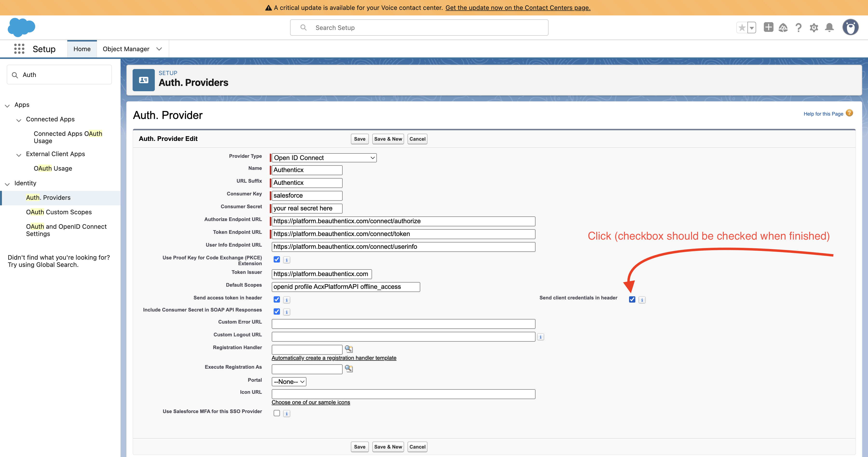868x457 pixels.
Task: Click info icon for Include Consumer Secret in SOAP
Action: (x=286, y=312)
